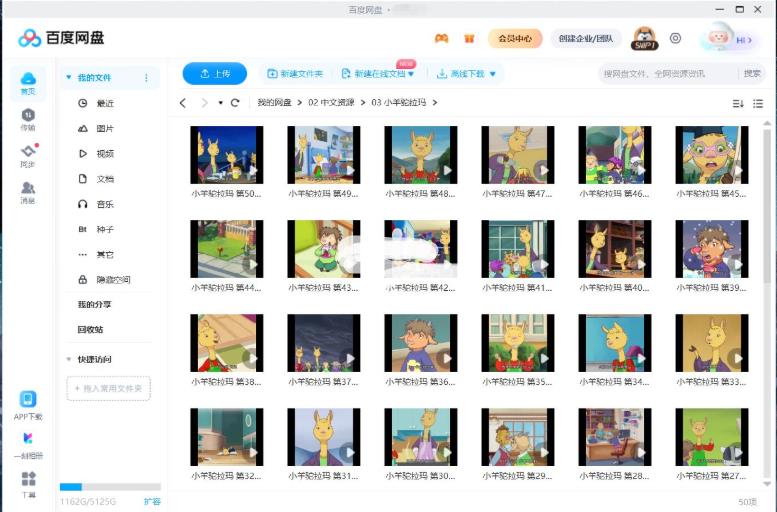This screenshot has height=512, width=777.
Task: Expand the 快捷访问 section
Action: pos(69,359)
